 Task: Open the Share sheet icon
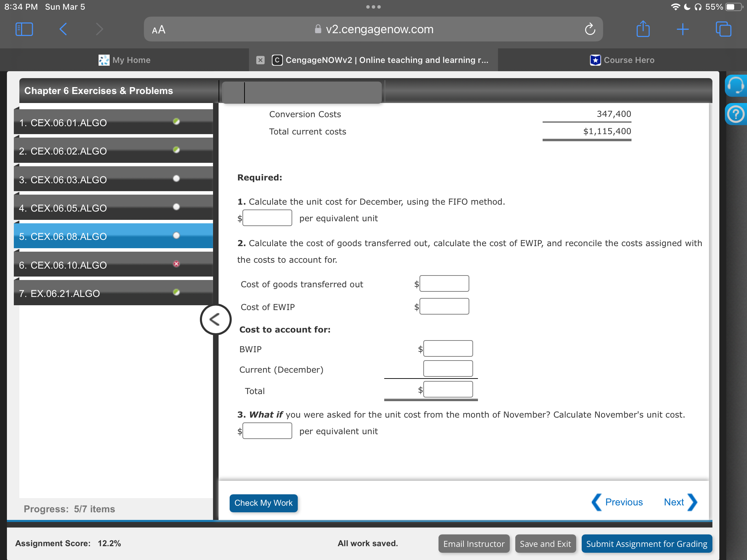coord(643,29)
